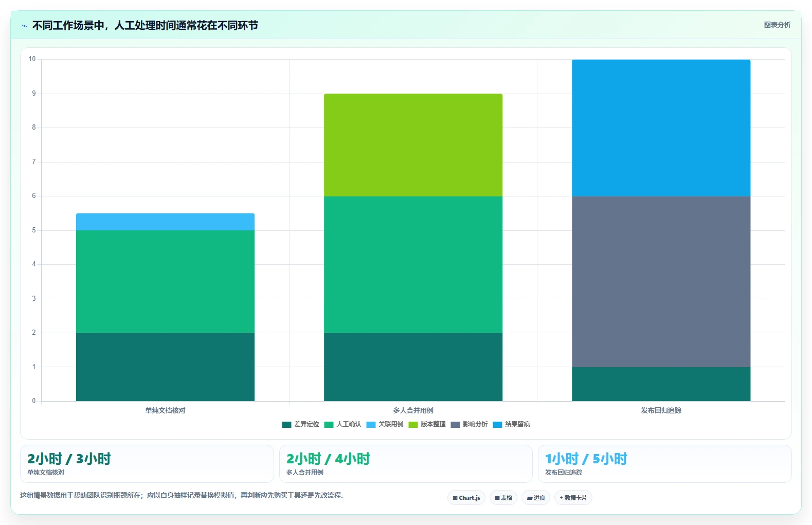Image resolution: width=812 pixels, height=525 pixels.
Task: Click the y-axis tick label 5
Action: (34, 230)
